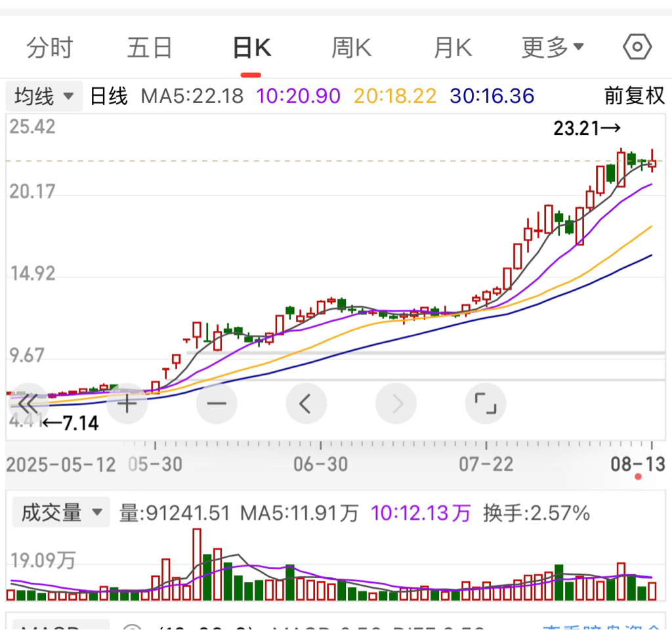Tap the 14.92 price axis label

pyautogui.click(x=33, y=274)
